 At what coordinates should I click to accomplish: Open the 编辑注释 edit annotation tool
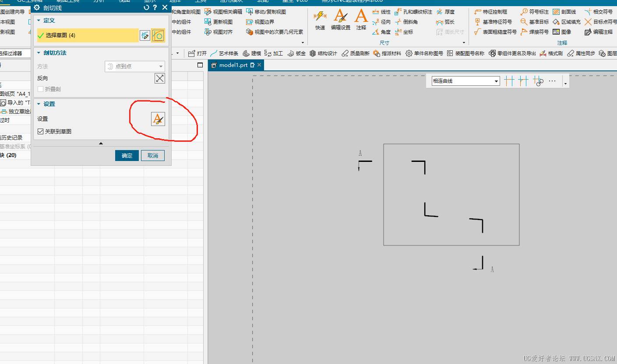tap(599, 32)
